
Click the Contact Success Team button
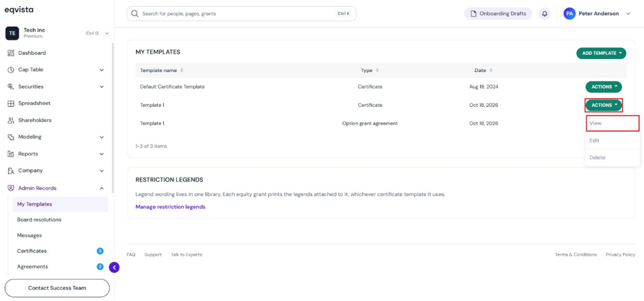[57, 288]
